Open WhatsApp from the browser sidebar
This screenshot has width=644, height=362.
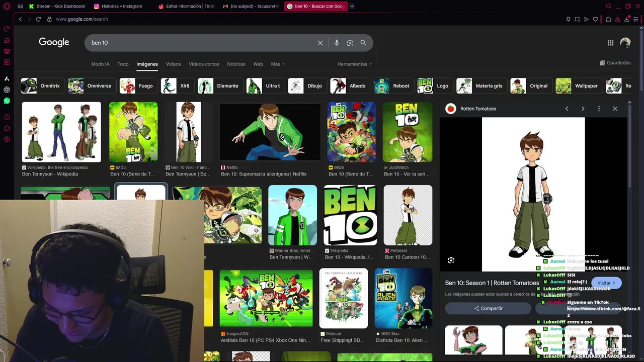[x=7, y=101]
